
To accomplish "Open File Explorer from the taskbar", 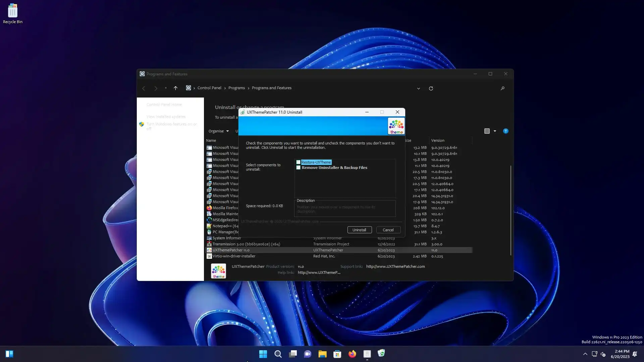I will tap(322, 354).
